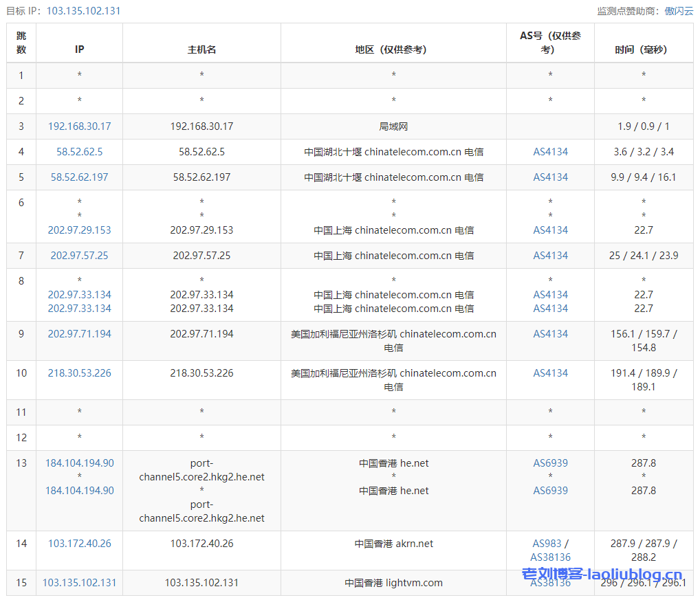Open the 58.52.62.5 IP link

click(x=79, y=152)
